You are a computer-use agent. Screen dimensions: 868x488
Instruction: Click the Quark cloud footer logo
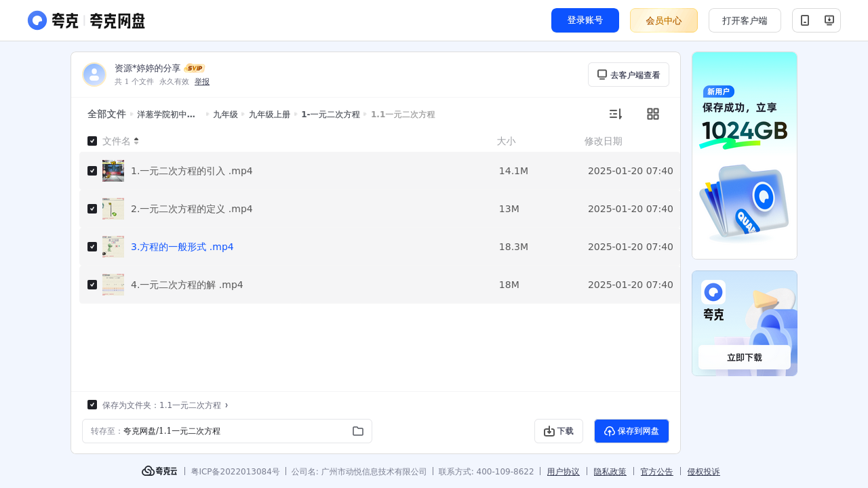click(159, 471)
